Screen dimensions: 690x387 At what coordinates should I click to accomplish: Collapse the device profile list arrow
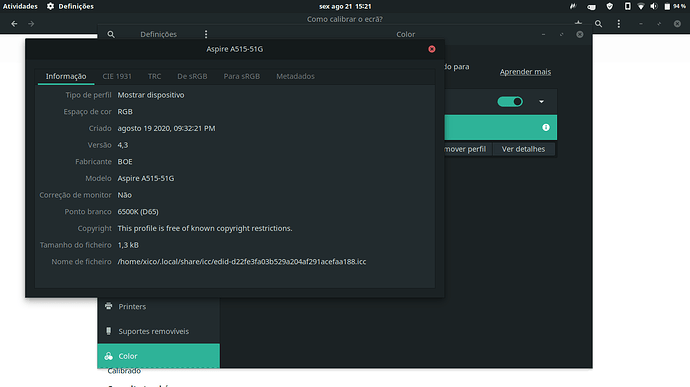(541, 102)
